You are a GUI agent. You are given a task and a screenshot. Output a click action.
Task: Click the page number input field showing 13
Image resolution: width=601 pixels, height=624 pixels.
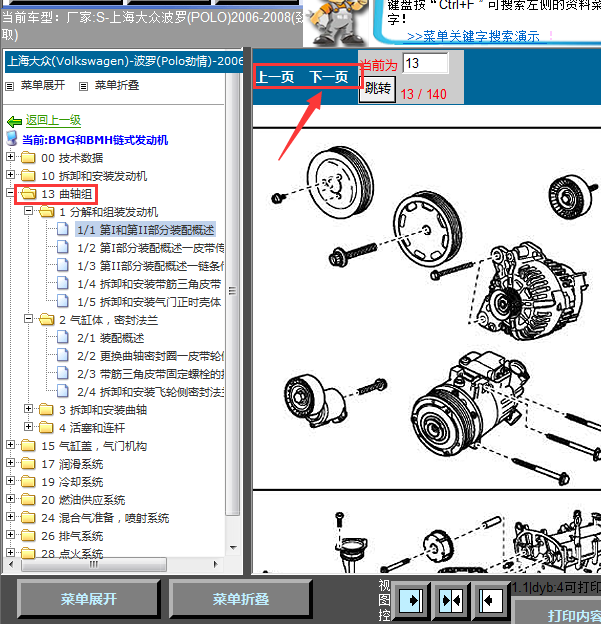point(425,63)
